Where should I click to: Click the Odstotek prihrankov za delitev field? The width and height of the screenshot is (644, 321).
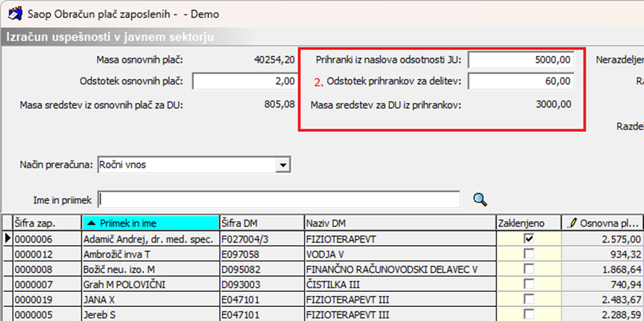(521, 81)
